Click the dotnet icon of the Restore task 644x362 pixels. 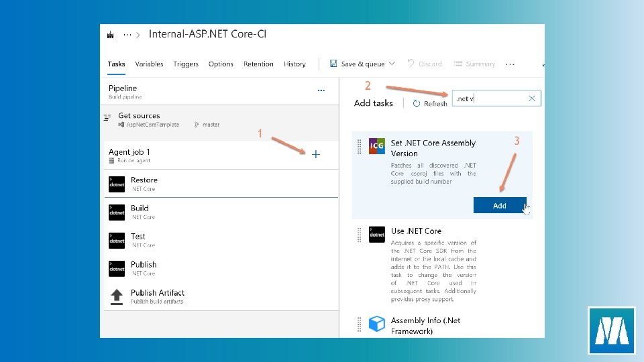click(117, 184)
